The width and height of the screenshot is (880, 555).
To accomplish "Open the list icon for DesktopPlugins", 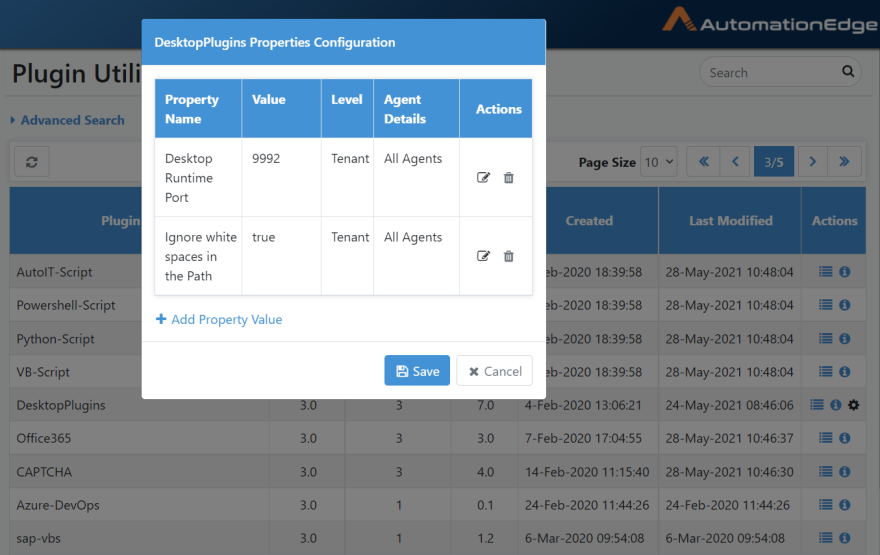I will click(817, 405).
